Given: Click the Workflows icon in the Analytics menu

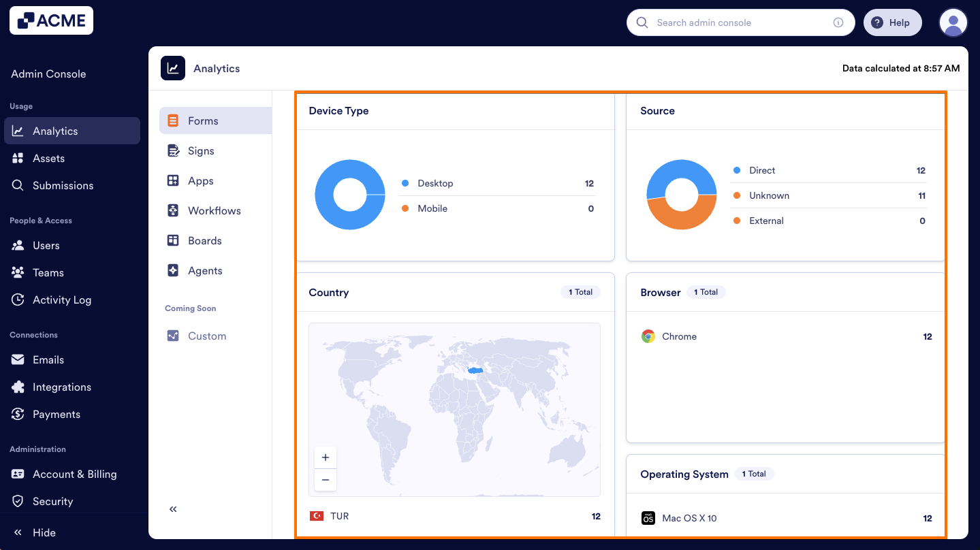Looking at the screenshot, I should pyautogui.click(x=173, y=210).
